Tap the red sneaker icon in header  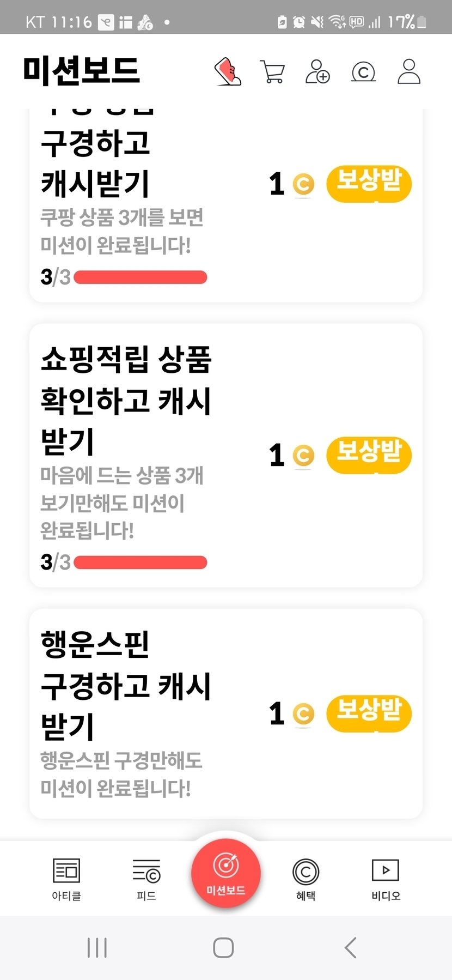tap(228, 71)
